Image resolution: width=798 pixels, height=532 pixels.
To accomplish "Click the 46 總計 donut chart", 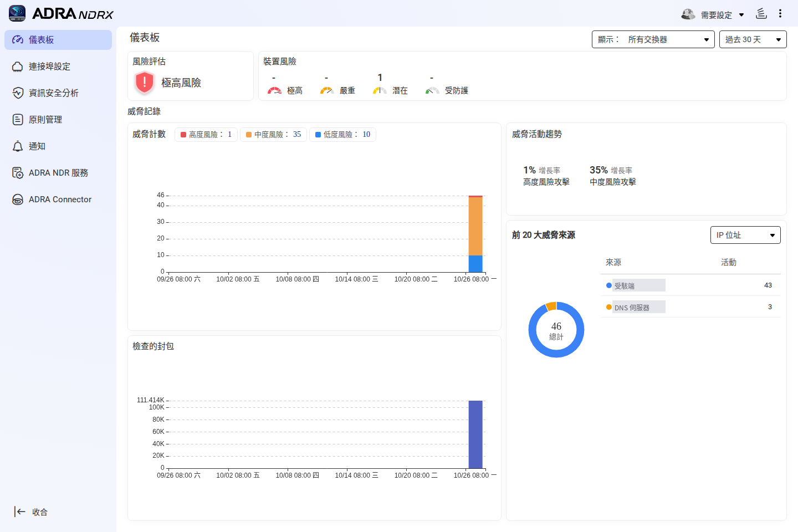I will [x=556, y=330].
